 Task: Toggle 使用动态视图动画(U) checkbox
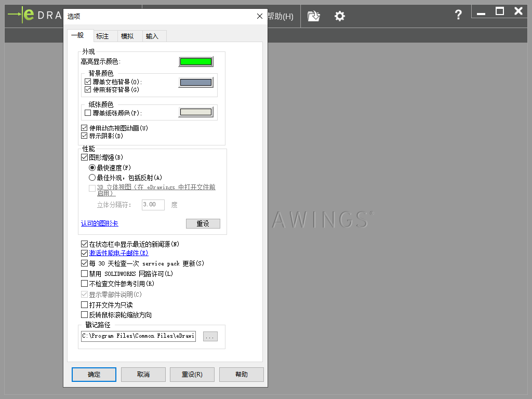[x=84, y=128]
